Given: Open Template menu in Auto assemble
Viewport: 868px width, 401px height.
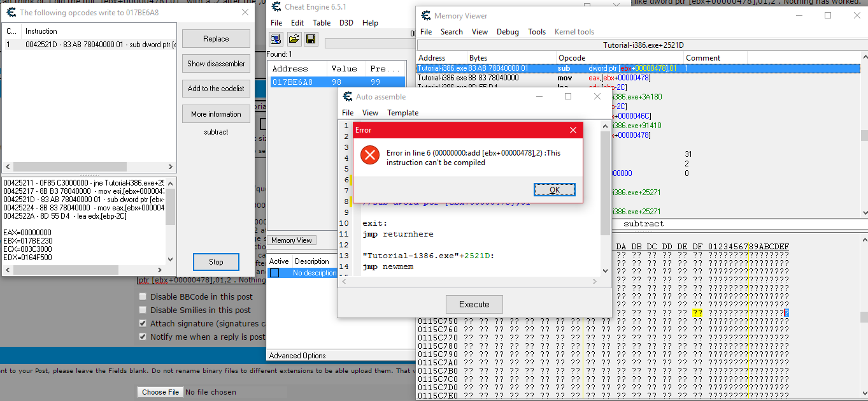Looking at the screenshot, I should (x=403, y=113).
